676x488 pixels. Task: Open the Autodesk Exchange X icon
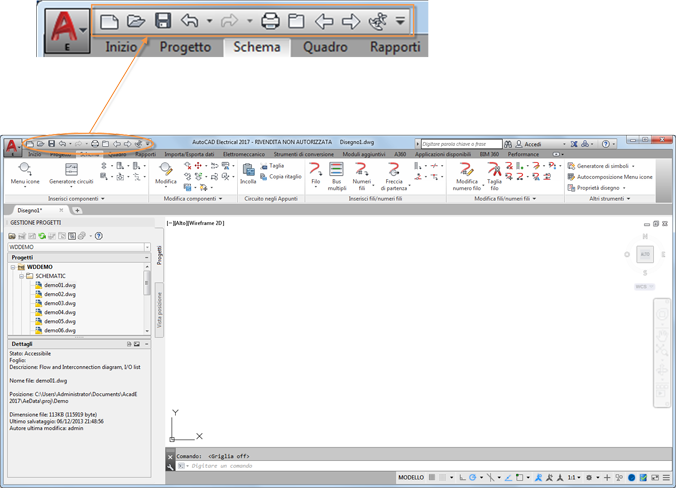point(574,144)
